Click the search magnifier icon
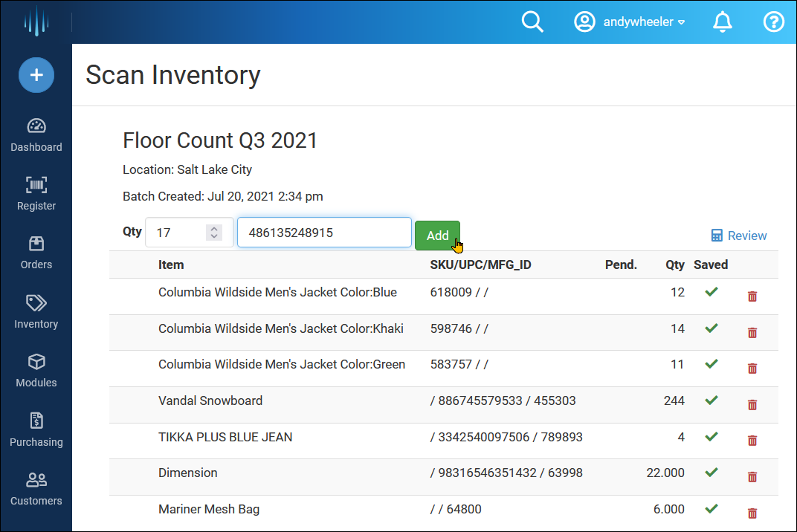 [x=532, y=22]
